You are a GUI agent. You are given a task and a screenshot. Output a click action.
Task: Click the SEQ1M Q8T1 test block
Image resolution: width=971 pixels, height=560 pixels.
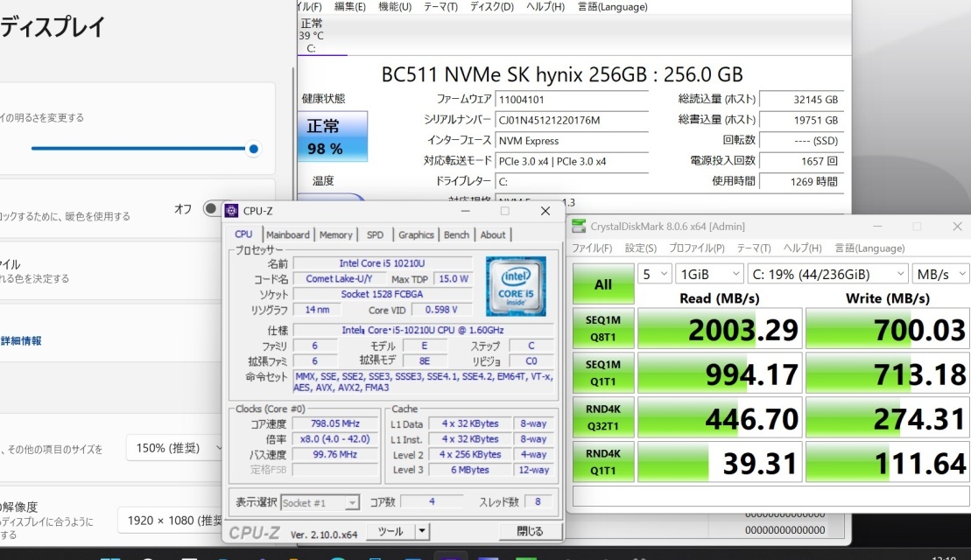tap(602, 328)
